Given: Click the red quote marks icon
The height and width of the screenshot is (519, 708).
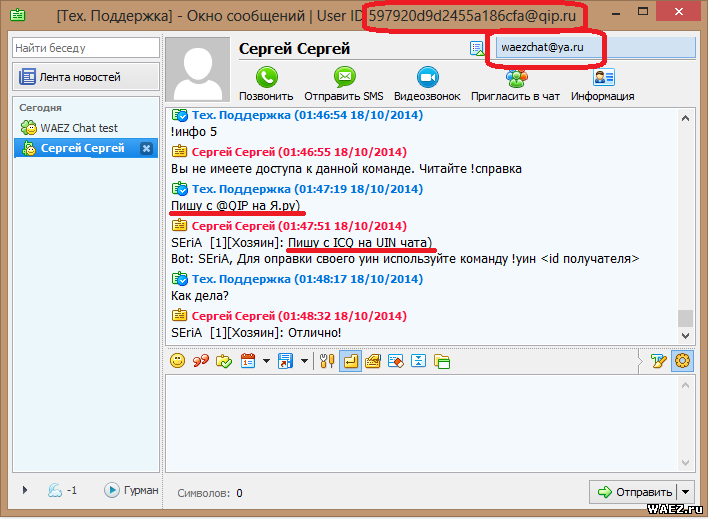Looking at the screenshot, I should [200, 361].
